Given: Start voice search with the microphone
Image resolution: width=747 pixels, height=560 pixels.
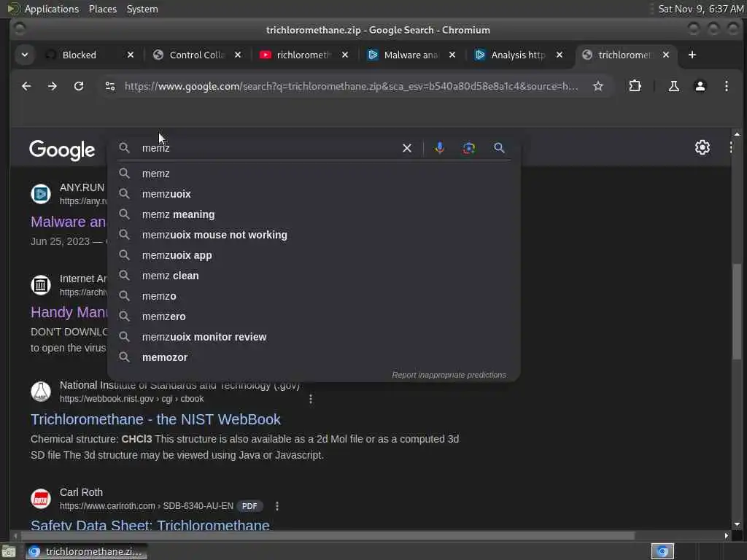Looking at the screenshot, I should (x=440, y=148).
